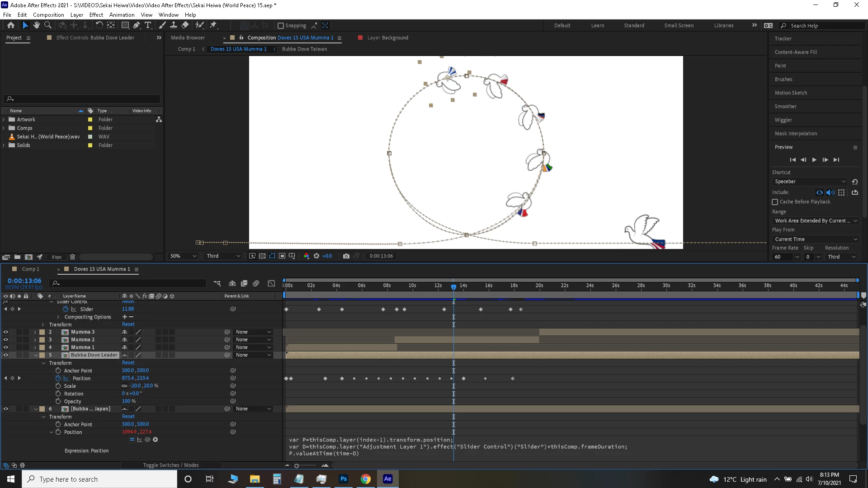868x488 pixels.
Task: Click the timeline zoom slider
Action: point(297,465)
